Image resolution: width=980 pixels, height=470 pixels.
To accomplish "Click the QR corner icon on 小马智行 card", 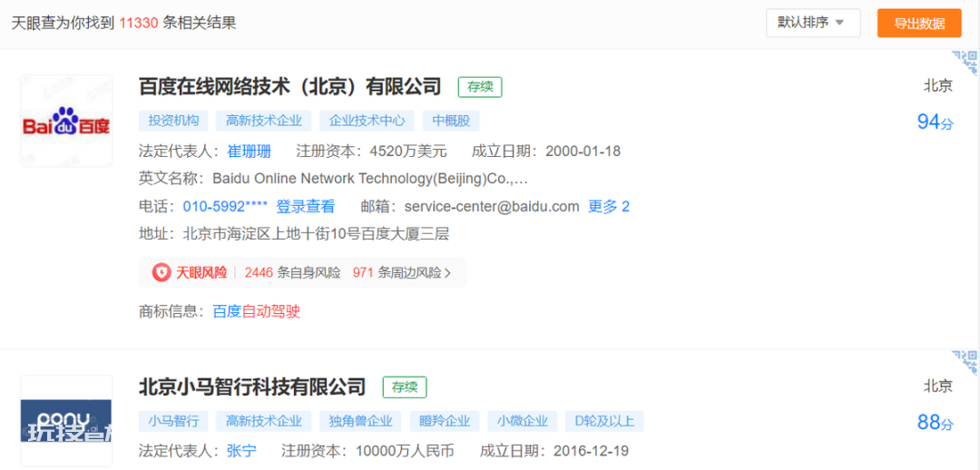I will click(x=965, y=364).
